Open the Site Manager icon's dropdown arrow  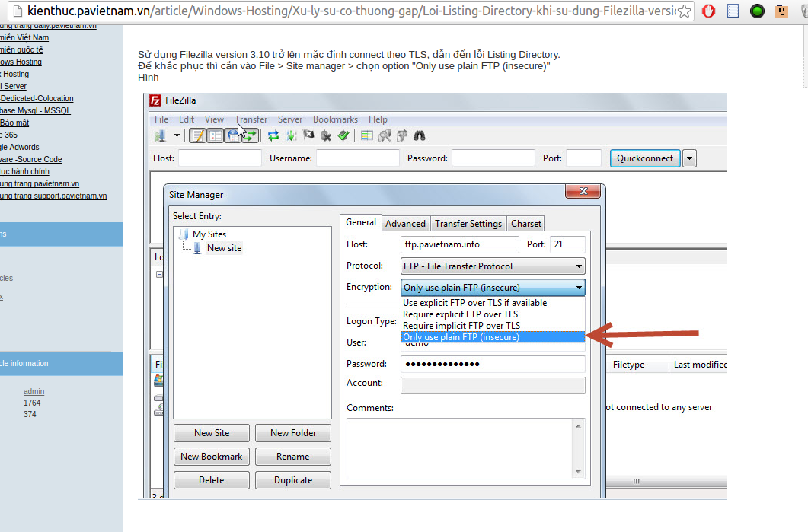pos(177,135)
